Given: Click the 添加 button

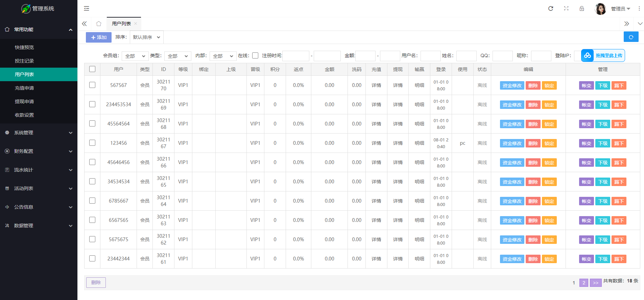Looking at the screenshot, I should (x=98, y=37).
